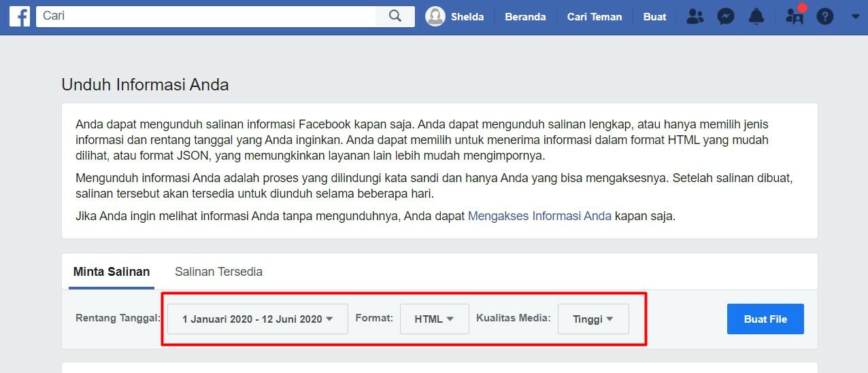Open Shelda's profile avatar
The width and height of the screenshot is (868, 373).
click(x=435, y=16)
